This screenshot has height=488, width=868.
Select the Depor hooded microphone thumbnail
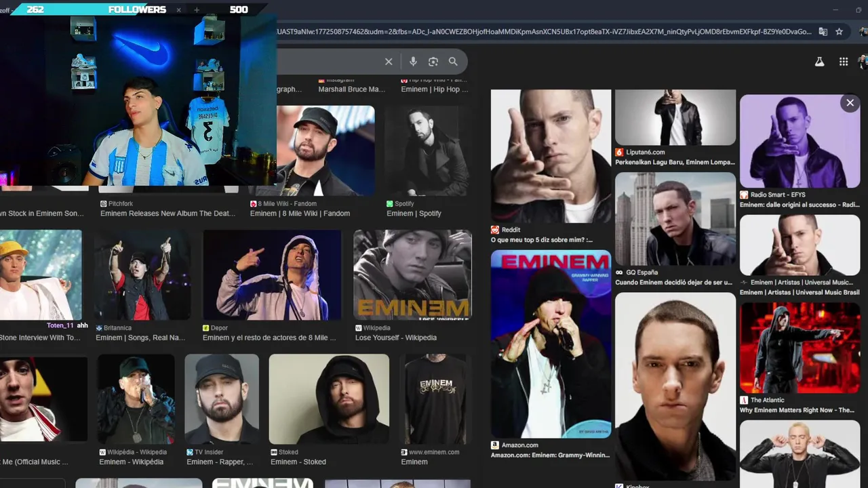[272, 275]
